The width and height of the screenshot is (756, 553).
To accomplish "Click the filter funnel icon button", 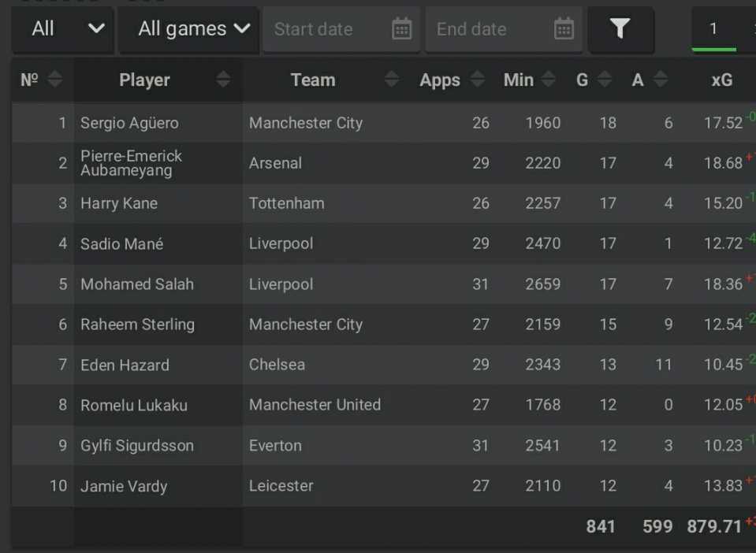I will click(620, 29).
